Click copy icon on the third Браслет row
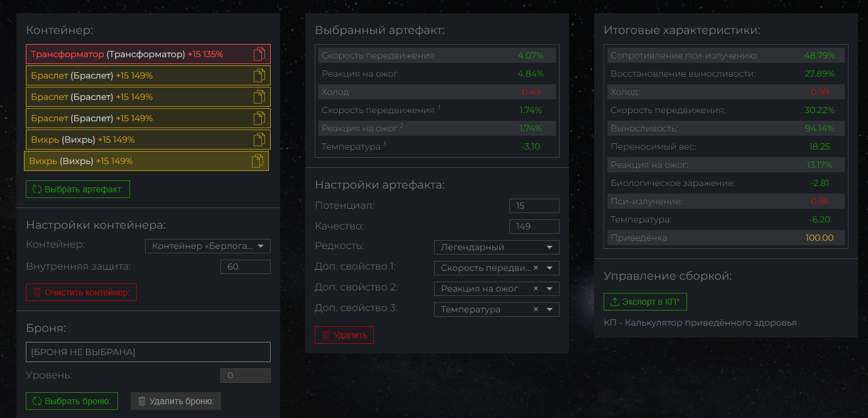The image size is (868, 418). coord(259,119)
